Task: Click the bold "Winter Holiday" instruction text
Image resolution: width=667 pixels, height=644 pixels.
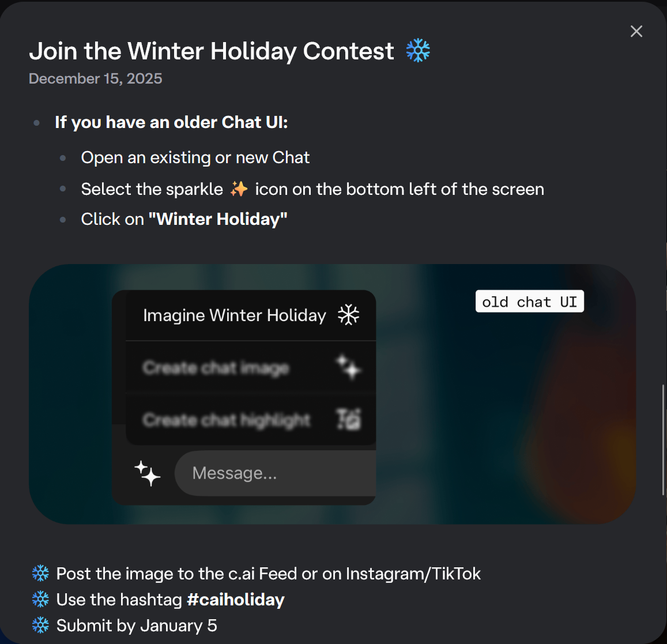Action: pos(218,219)
